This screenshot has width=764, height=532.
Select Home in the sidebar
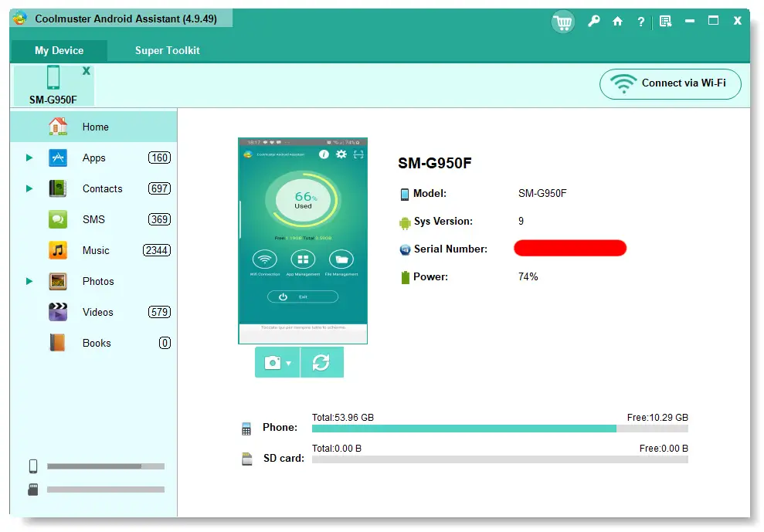[x=93, y=127]
